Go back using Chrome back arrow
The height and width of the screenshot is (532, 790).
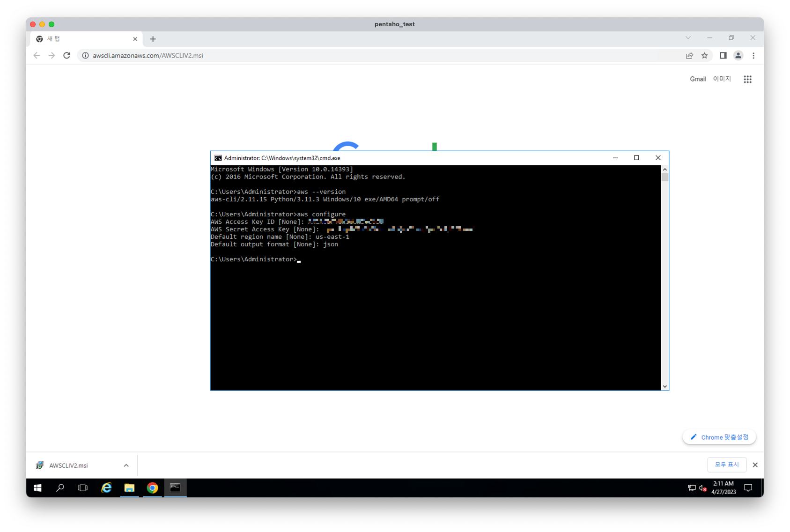[x=37, y=55]
